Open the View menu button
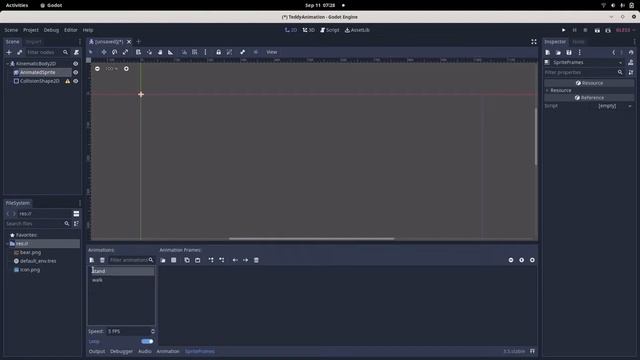The height and width of the screenshot is (360, 640). coord(272,52)
